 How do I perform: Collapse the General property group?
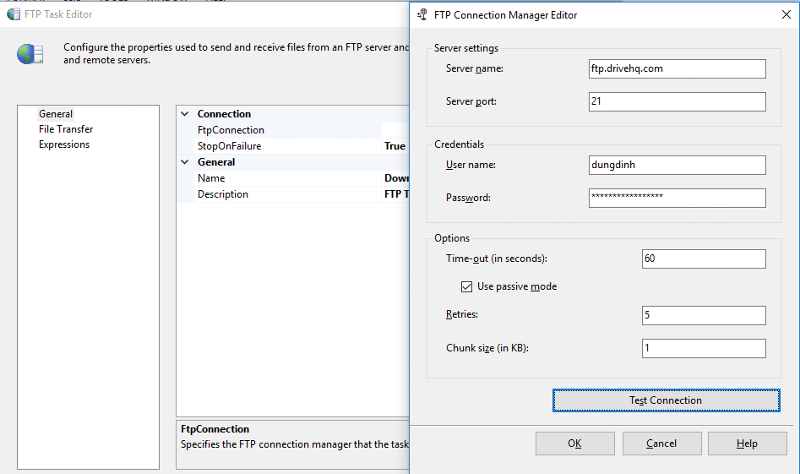(185, 162)
